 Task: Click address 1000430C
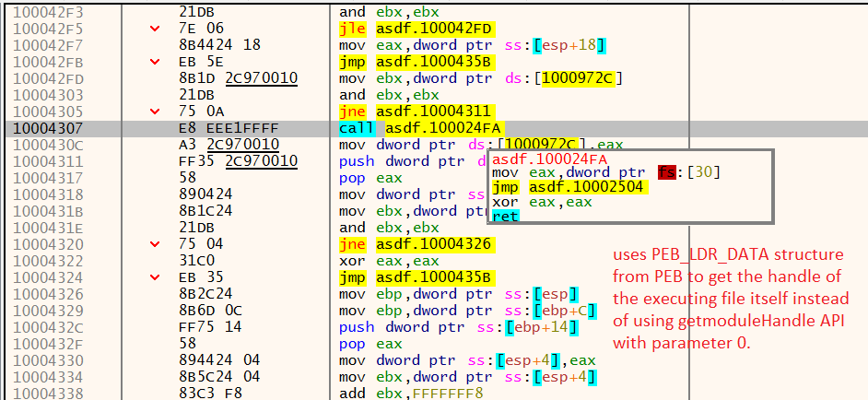coord(48,145)
